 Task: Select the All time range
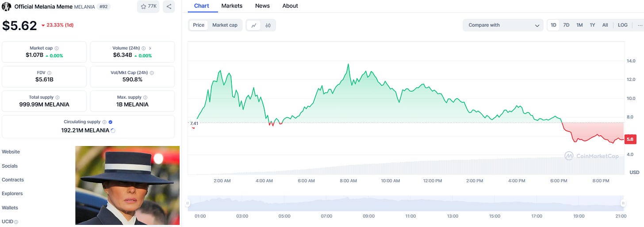(x=605, y=25)
